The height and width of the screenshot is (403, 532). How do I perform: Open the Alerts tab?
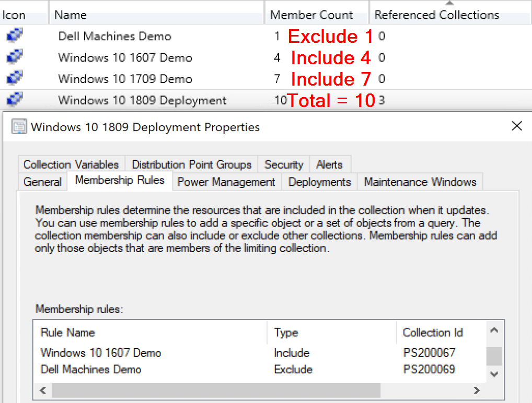pos(330,164)
